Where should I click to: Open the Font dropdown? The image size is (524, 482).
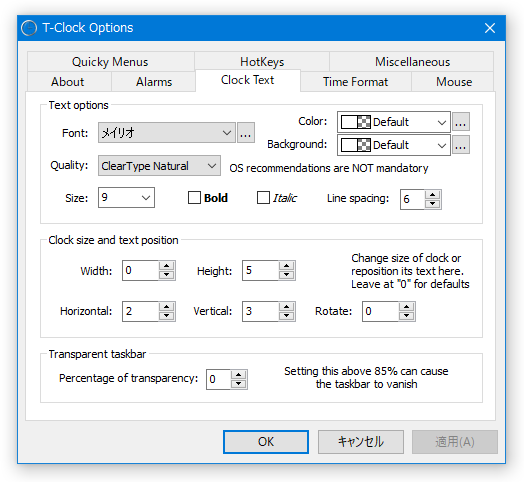167,133
